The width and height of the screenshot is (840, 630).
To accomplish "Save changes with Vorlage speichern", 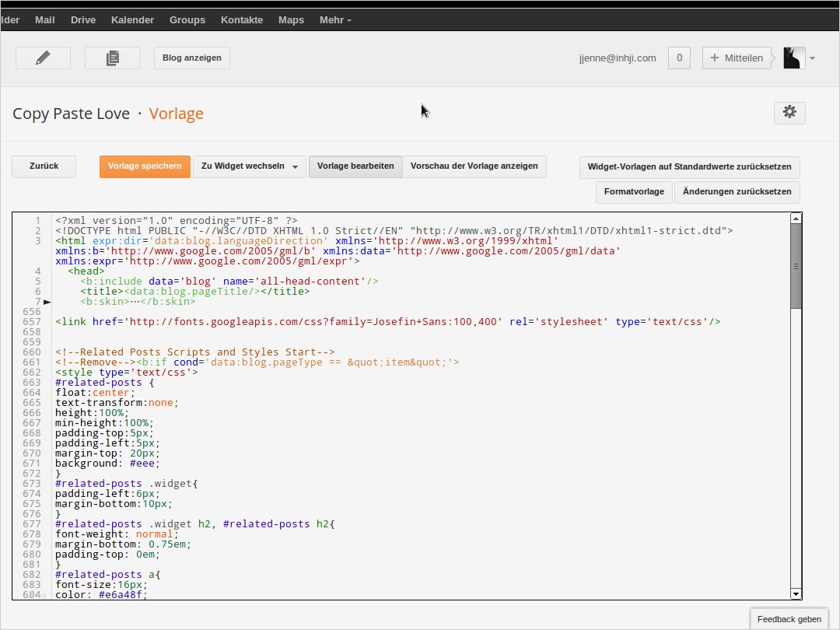I will coord(145,166).
